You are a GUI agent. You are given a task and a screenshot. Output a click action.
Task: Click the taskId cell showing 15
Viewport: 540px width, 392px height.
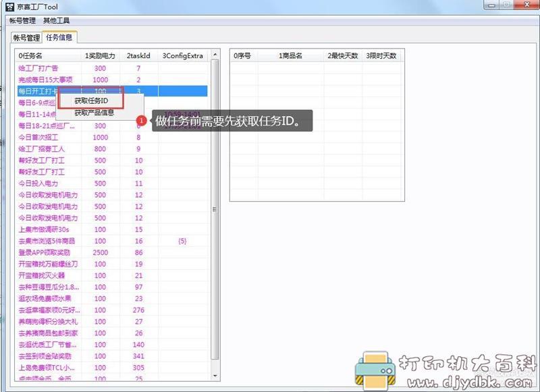pyautogui.click(x=138, y=229)
